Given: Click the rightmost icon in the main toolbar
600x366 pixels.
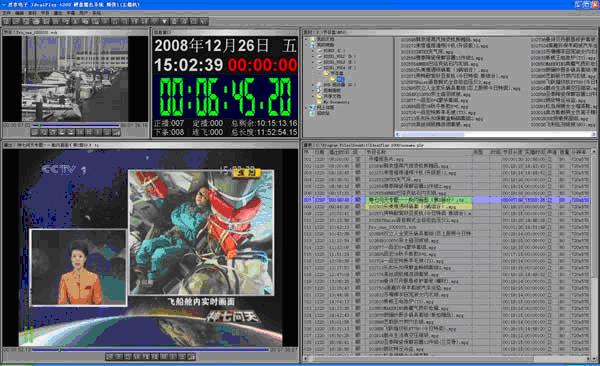Looking at the screenshot, I should coord(204,21).
